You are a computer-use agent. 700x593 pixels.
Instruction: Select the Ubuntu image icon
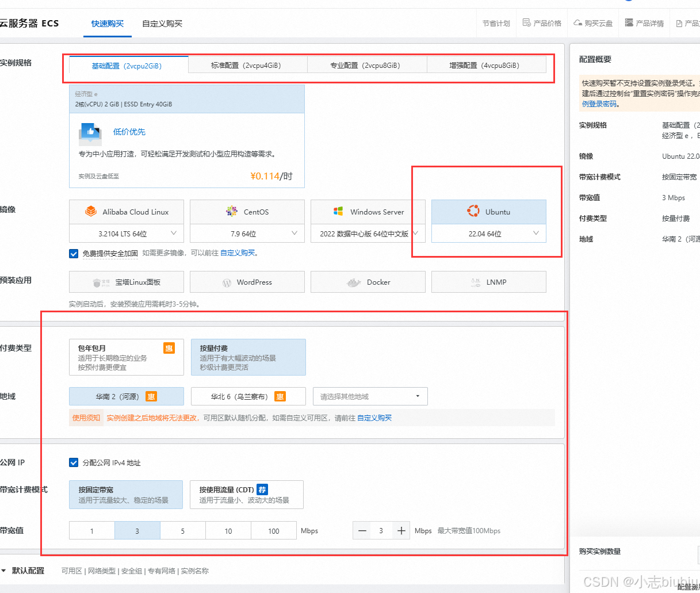[473, 212]
